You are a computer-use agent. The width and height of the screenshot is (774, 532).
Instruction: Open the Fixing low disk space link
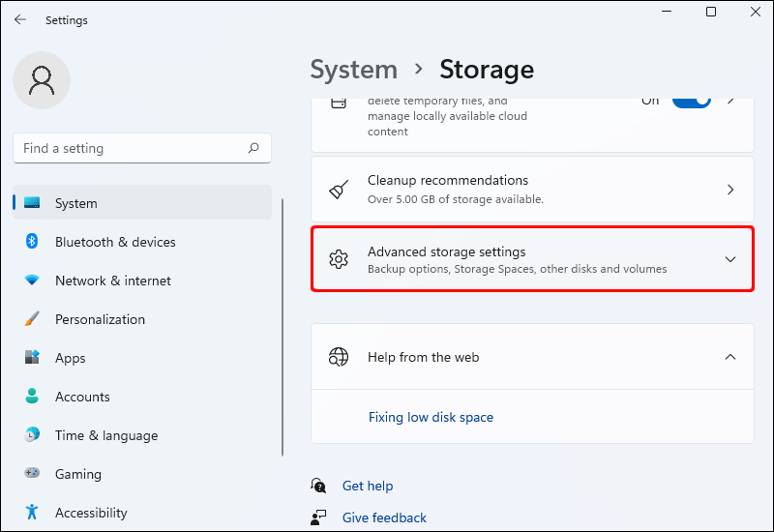pyautogui.click(x=431, y=417)
